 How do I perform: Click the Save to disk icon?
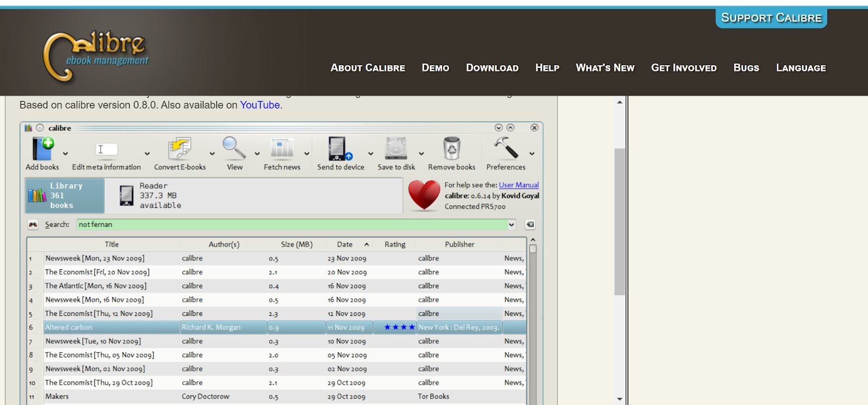pyautogui.click(x=396, y=149)
